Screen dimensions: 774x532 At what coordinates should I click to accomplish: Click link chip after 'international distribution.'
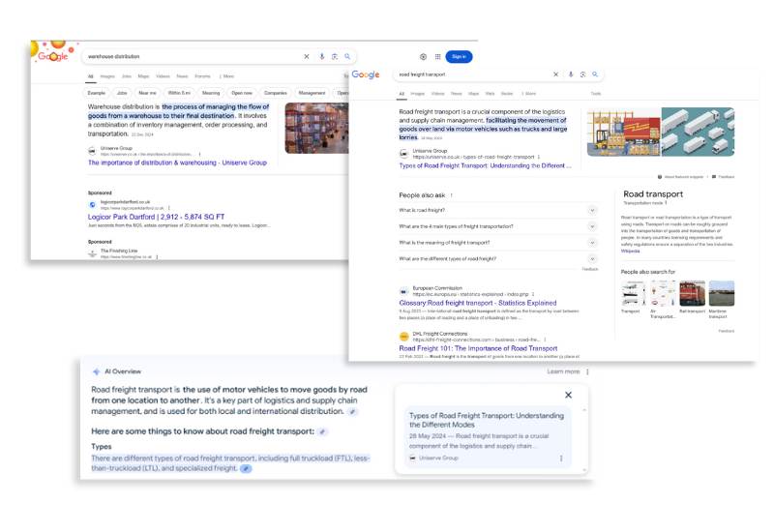[352, 412]
